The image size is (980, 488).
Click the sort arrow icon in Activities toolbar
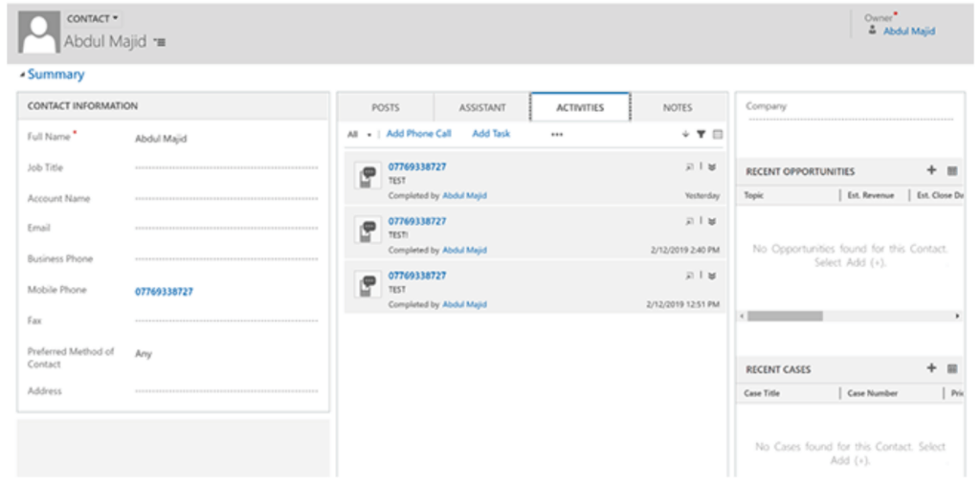[685, 135]
